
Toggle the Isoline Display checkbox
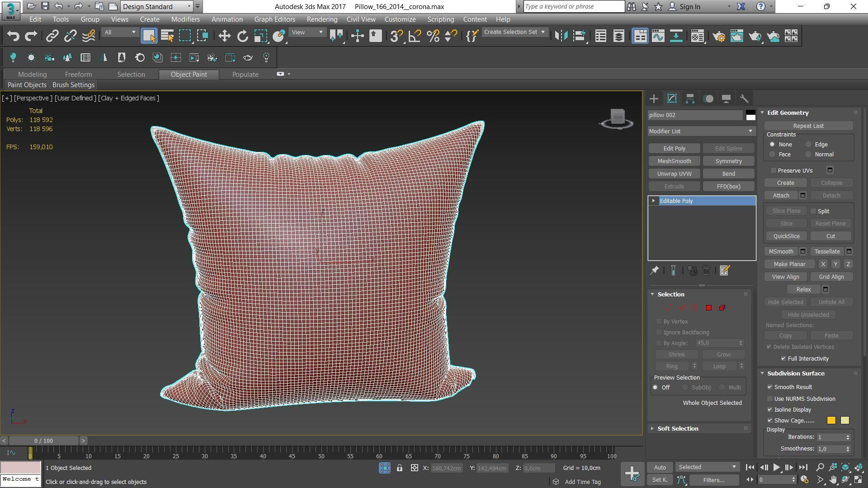[x=770, y=410]
